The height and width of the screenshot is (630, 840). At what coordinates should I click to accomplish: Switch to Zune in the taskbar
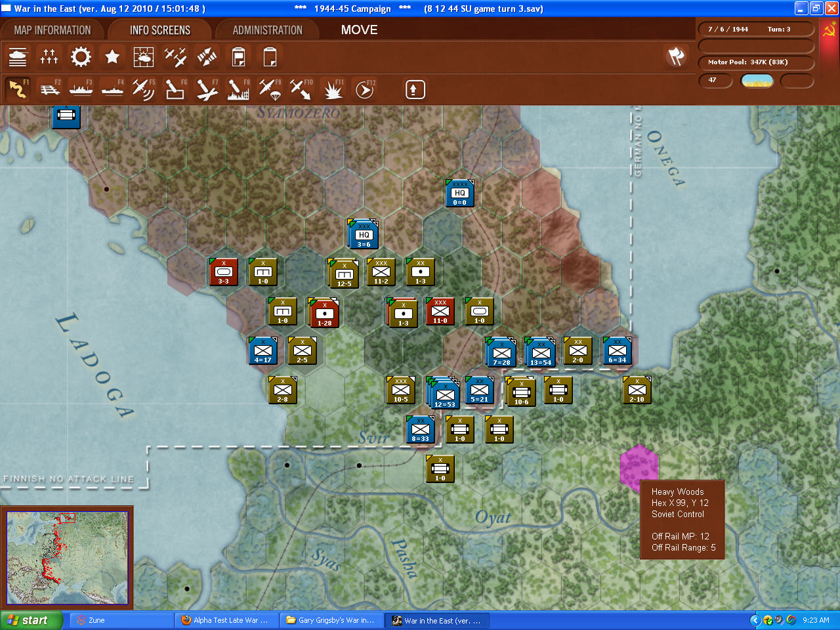[x=121, y=620]
